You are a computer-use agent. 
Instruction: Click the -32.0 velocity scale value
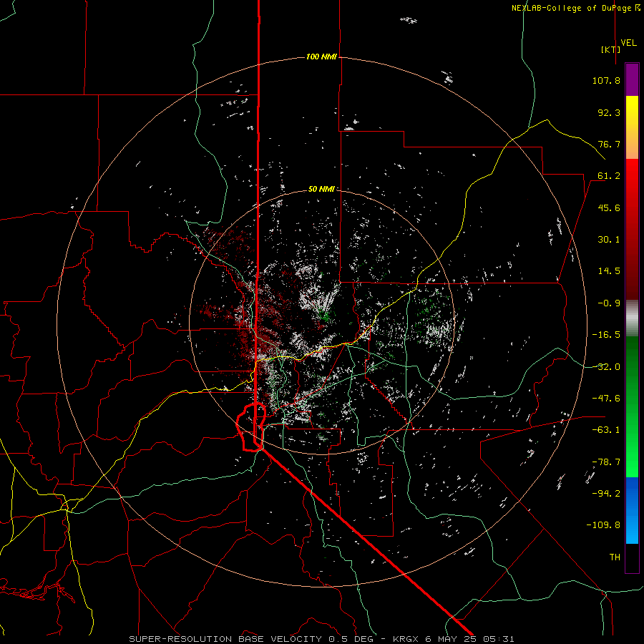(x=606, y=367)
